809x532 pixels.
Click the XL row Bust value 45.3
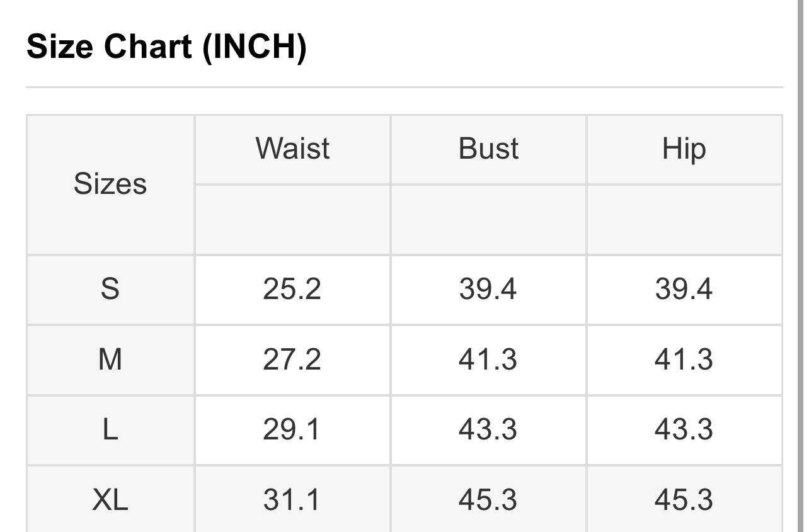(488, 500)
